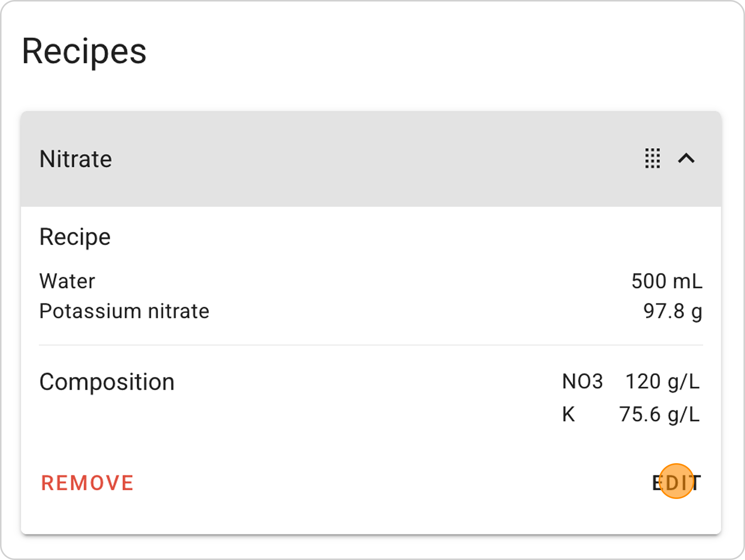Screen dimensions: 745x560
Task: Click the 120 g/L concentration value
Action: [662, 382]
